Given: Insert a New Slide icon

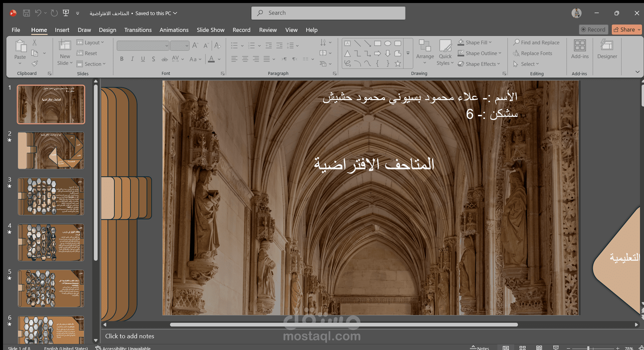Looking at the screenshot, I should [65, 45].
